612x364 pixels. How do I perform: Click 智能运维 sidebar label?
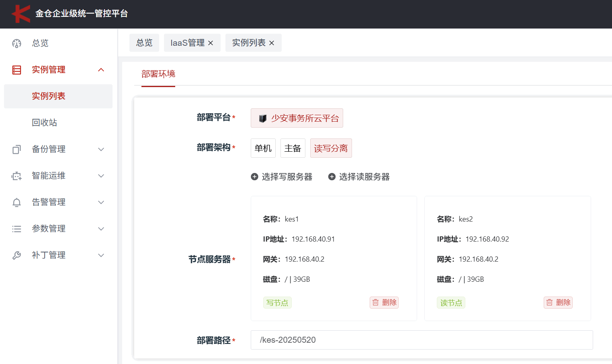pos(49,176)
